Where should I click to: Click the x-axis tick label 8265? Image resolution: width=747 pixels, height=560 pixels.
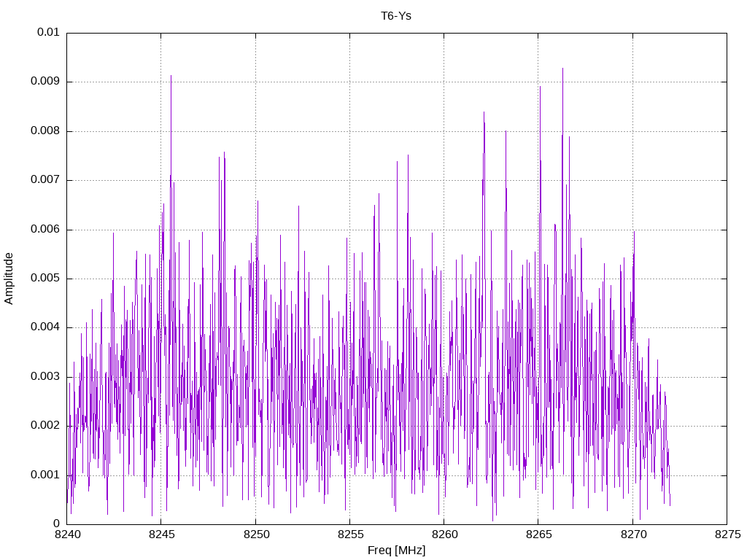click(x=539, y=534)
